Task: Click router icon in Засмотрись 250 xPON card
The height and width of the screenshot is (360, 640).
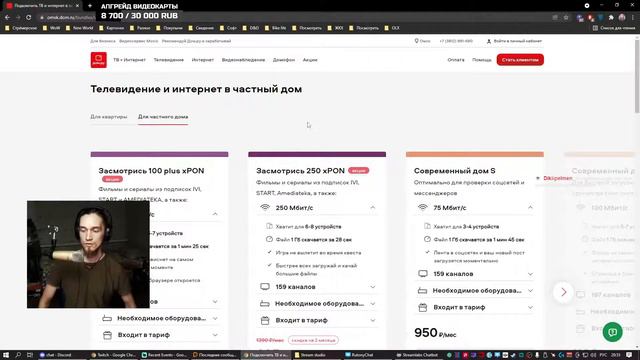Action: pyautogui.click(x=264, y=303)
